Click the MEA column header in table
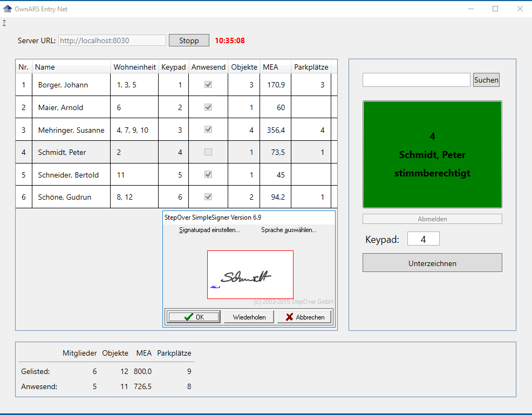Viewport: 532px width, 415px height. 276,67
